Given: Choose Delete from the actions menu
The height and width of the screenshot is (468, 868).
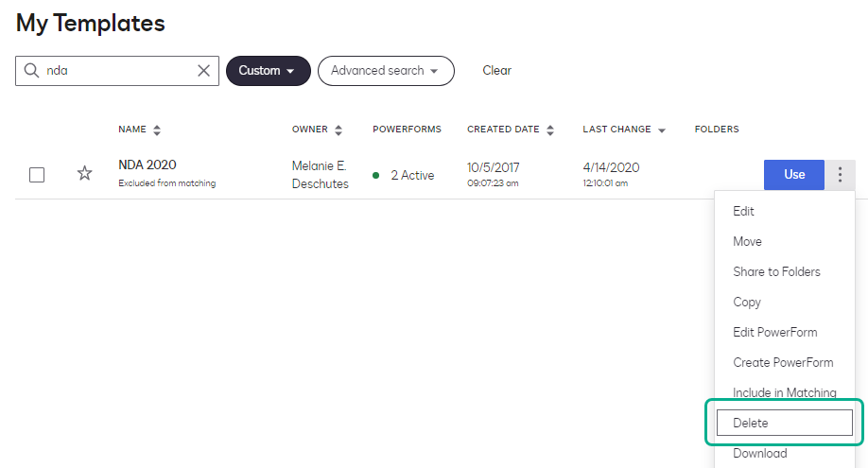Looking at the screenshot, I should pyautogui.click(x=785, y=424).
